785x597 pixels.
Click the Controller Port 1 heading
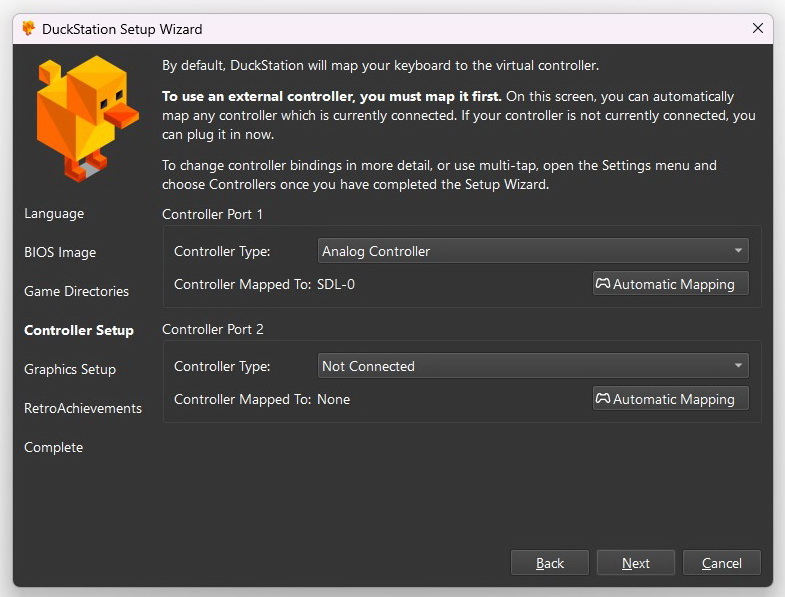[x=212, y=214]
